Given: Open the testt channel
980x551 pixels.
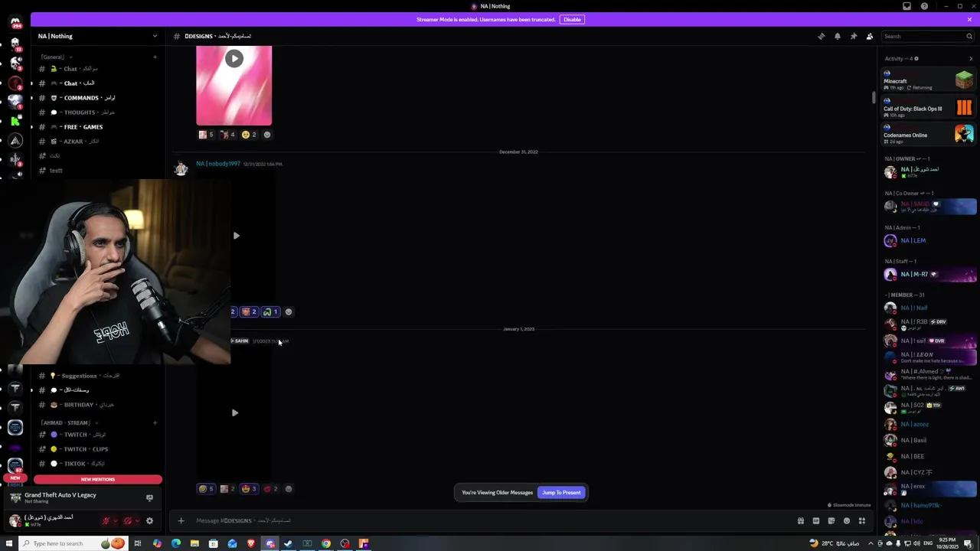Looking at the screenshot, I should (97, 171).
